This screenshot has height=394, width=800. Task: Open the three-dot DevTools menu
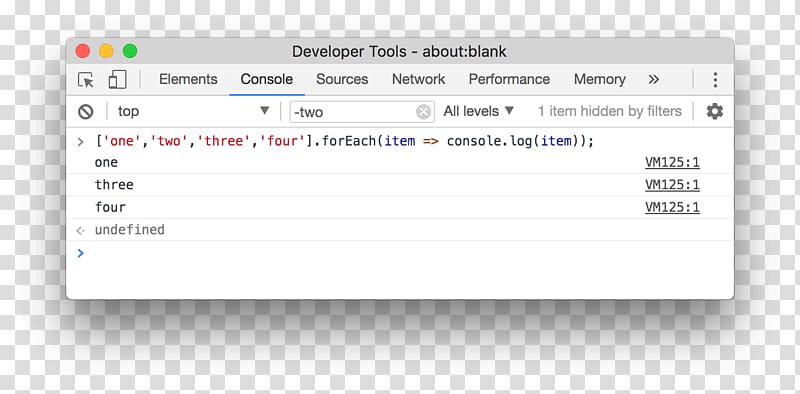715,80
